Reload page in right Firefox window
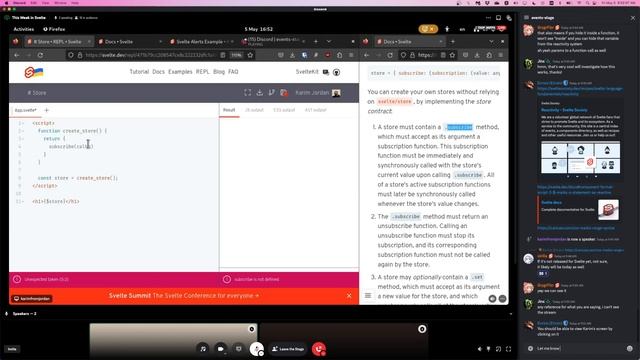 (x=390, y=55)
